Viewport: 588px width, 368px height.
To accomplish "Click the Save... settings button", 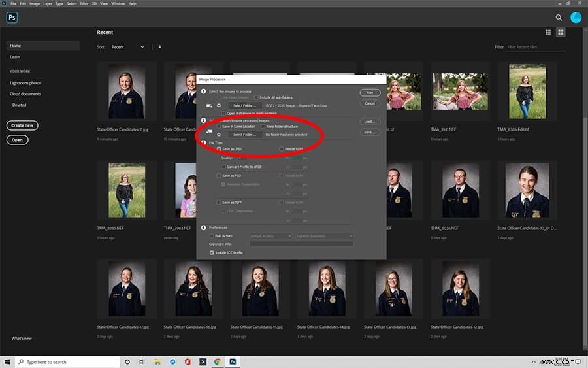I will pos(370,132).
